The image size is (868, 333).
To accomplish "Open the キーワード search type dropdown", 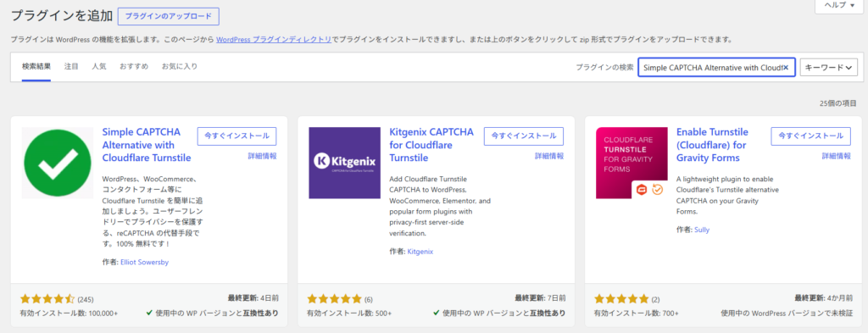I will coord(829,68).
